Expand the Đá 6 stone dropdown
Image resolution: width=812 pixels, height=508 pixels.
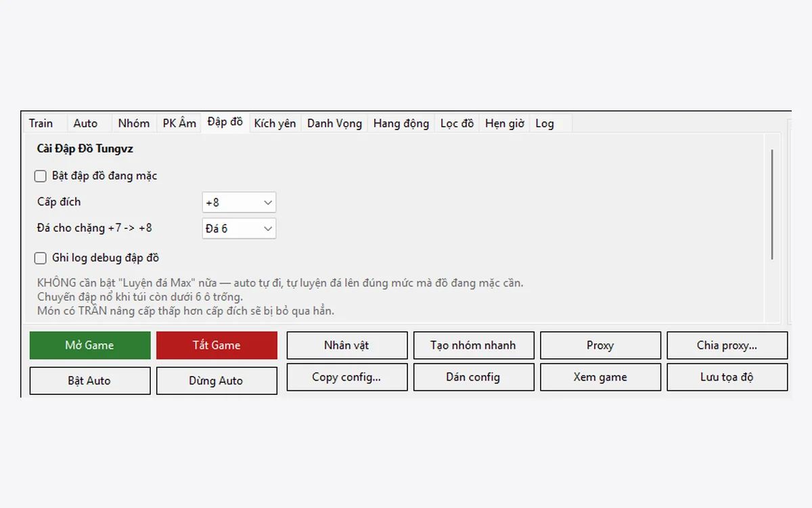[x=239, y=228]
